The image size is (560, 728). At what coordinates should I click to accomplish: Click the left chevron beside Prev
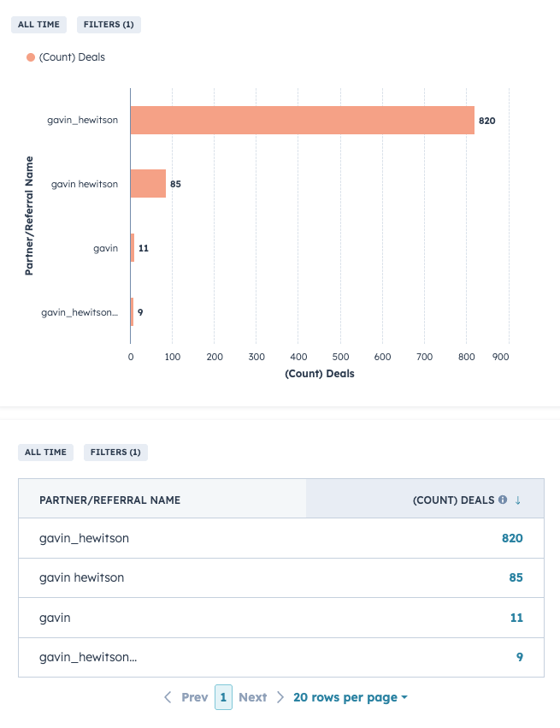point(168,697)
